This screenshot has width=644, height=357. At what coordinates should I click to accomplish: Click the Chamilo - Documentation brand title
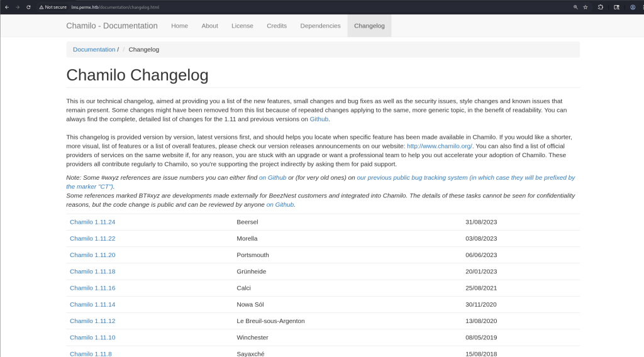click(112, 26)
